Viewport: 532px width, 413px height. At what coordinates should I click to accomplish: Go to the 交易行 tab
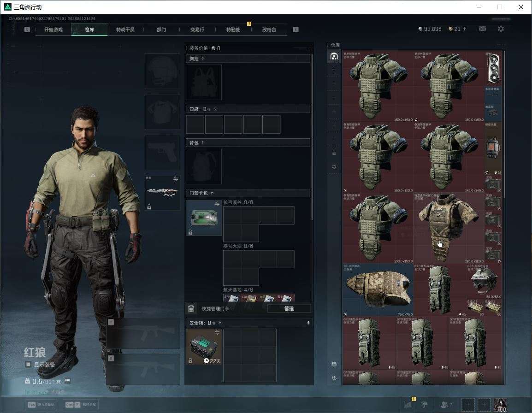[x=197, y=29]
